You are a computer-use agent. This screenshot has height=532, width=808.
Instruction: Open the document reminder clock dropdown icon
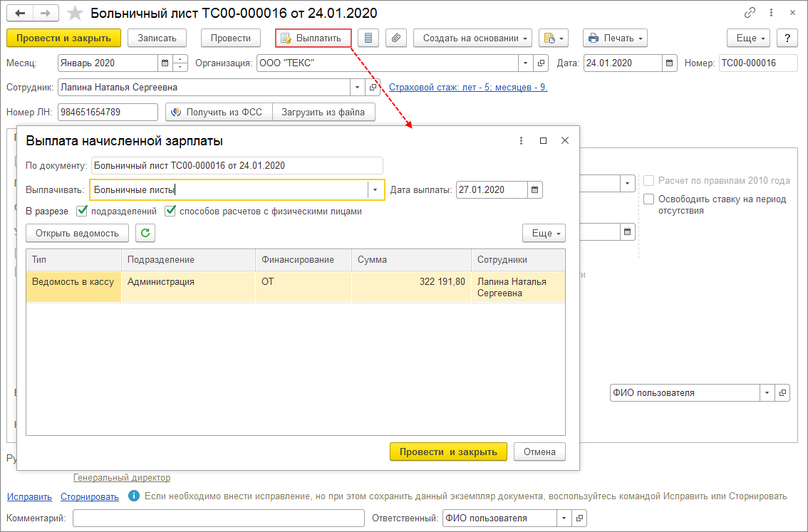[x=553, y=38]
